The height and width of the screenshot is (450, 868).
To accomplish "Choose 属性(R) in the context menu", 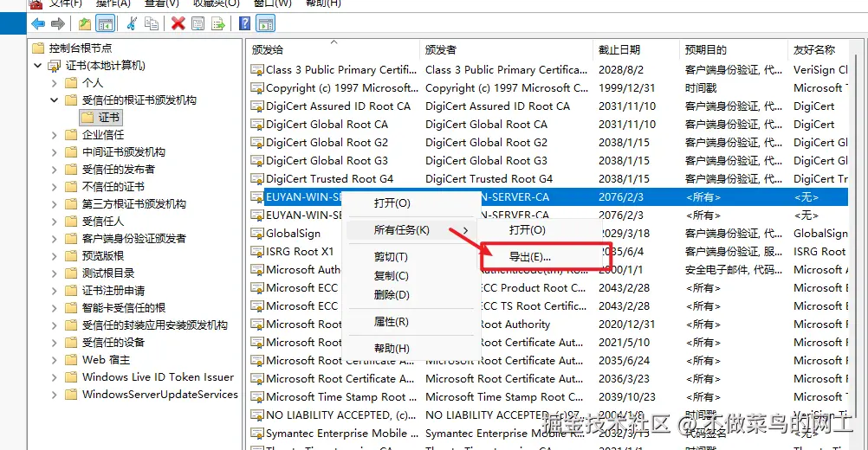I will coord(411,322).
